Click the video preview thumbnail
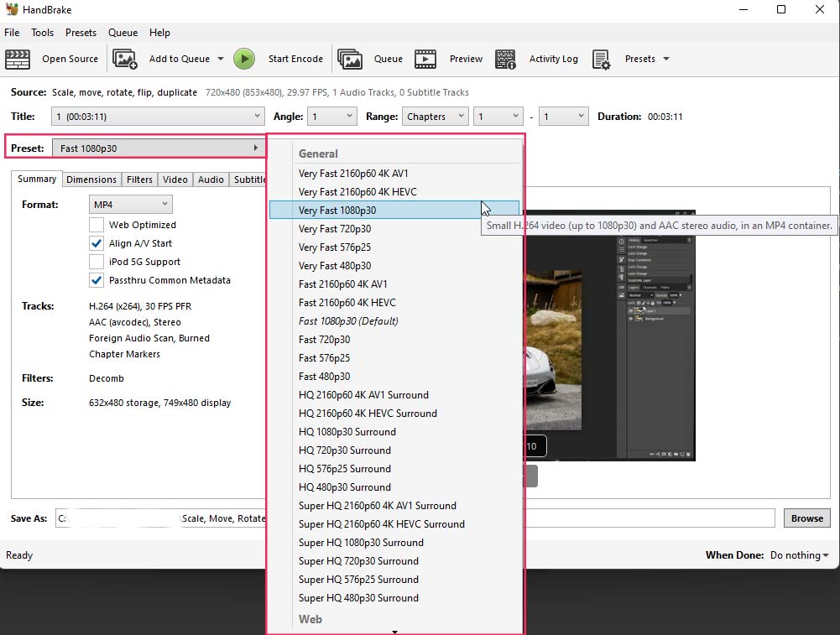The width and height of the screenshot is (840, 635). coord(610,336)
